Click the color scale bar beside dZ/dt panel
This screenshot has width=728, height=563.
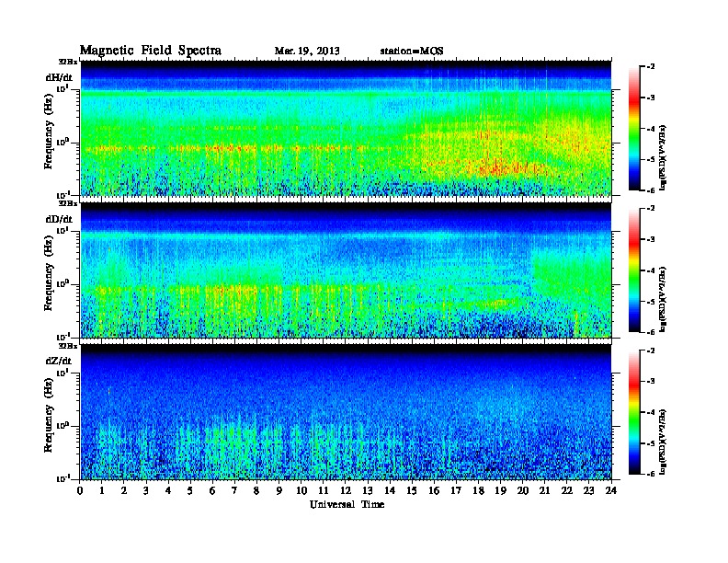coord(634,412)
